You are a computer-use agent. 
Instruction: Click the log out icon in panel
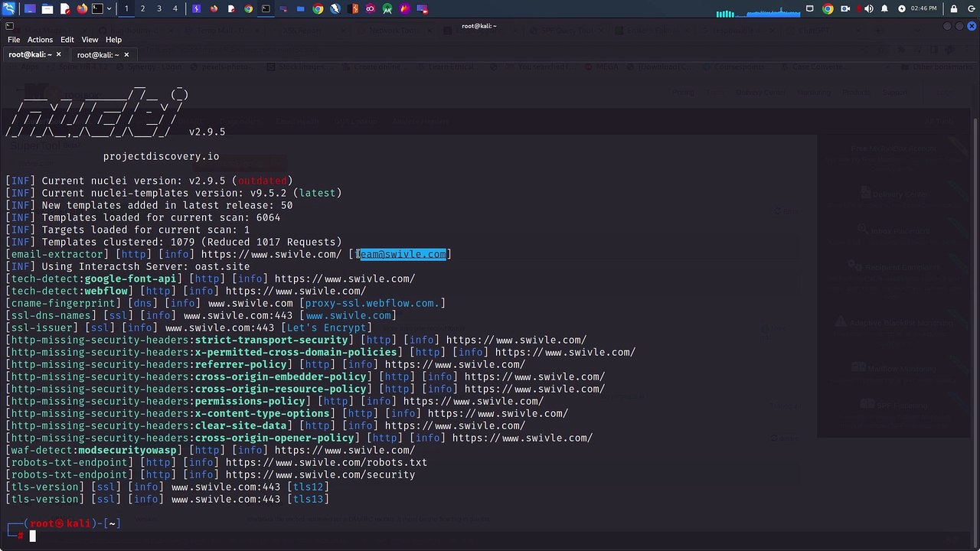971,9
